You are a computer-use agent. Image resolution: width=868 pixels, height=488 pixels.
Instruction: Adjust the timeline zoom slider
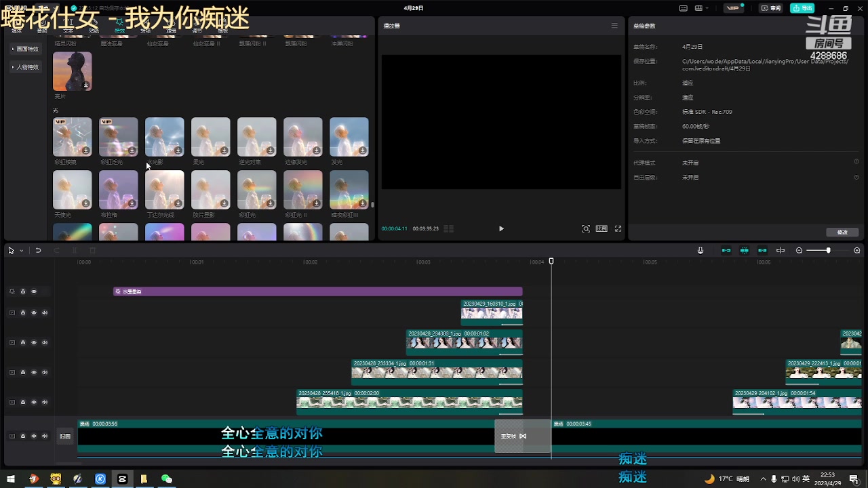828,250
